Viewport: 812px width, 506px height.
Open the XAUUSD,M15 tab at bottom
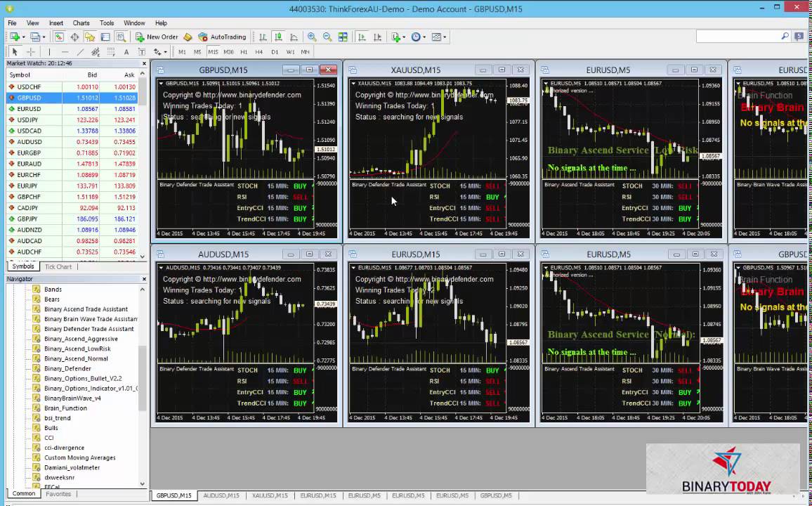coord(269,495)
